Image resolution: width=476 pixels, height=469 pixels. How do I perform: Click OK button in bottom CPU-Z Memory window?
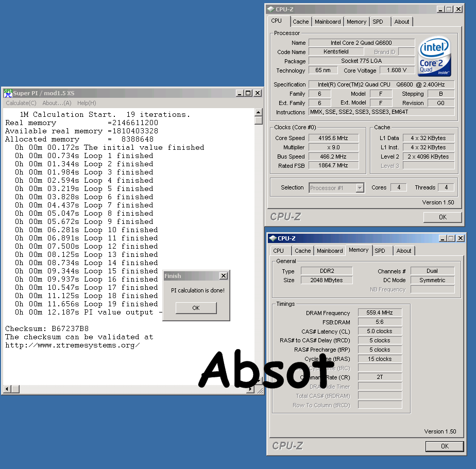445,446
